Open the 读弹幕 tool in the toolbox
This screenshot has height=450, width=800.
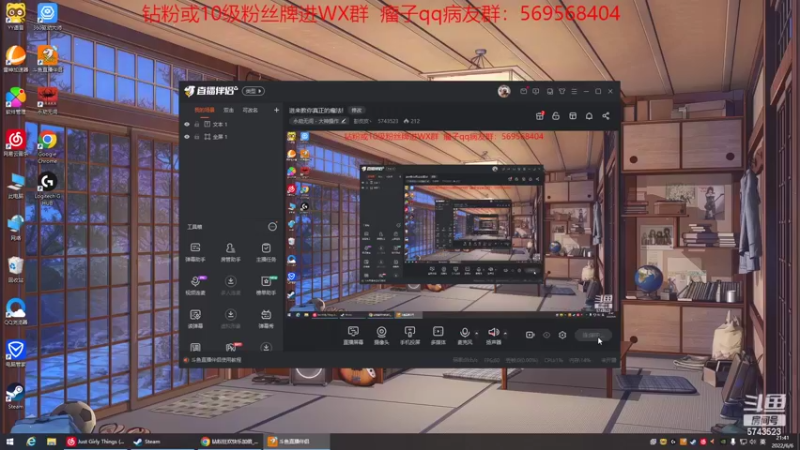(195, 318)
